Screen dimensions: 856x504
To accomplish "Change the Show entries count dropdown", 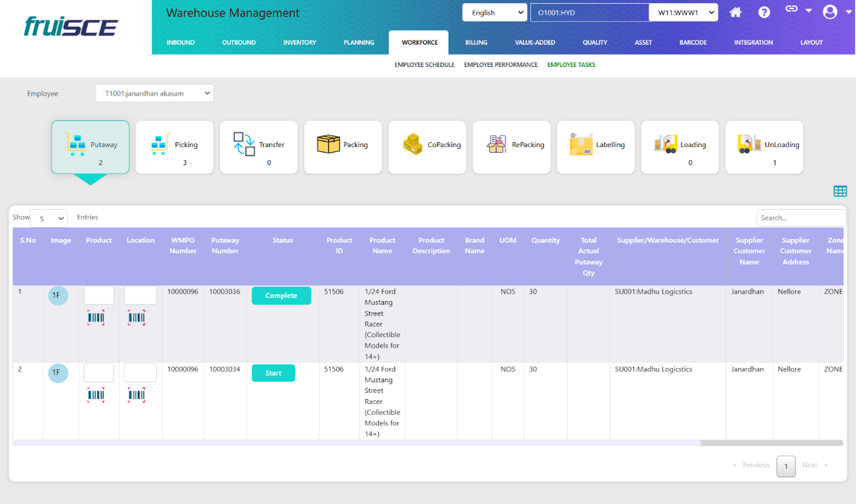I will tap(48, 218).
